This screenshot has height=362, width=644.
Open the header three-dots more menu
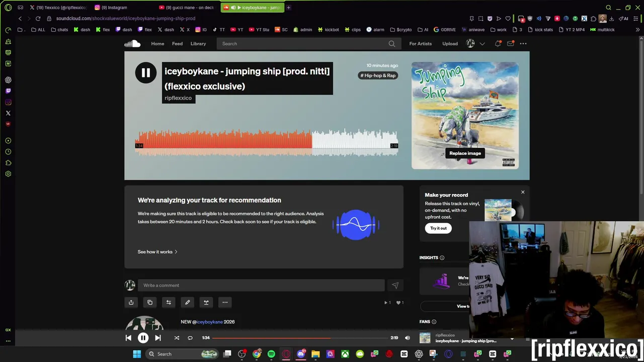click(523, 44)
